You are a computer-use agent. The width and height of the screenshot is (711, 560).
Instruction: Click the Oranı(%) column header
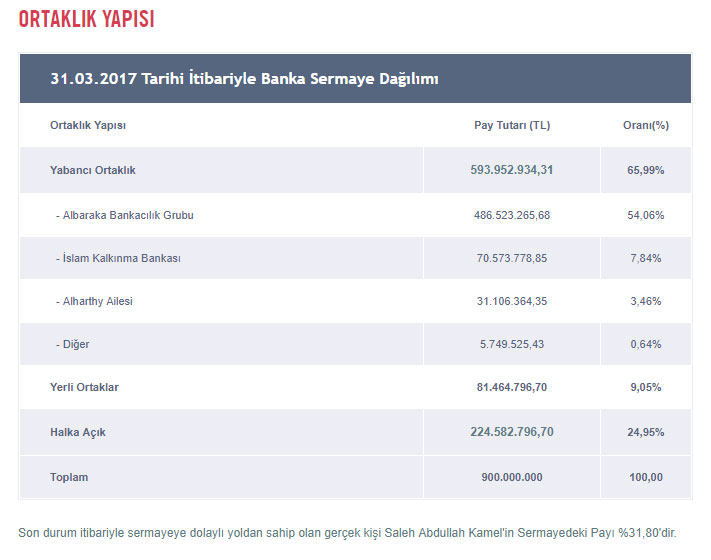(x=646, y=125)
